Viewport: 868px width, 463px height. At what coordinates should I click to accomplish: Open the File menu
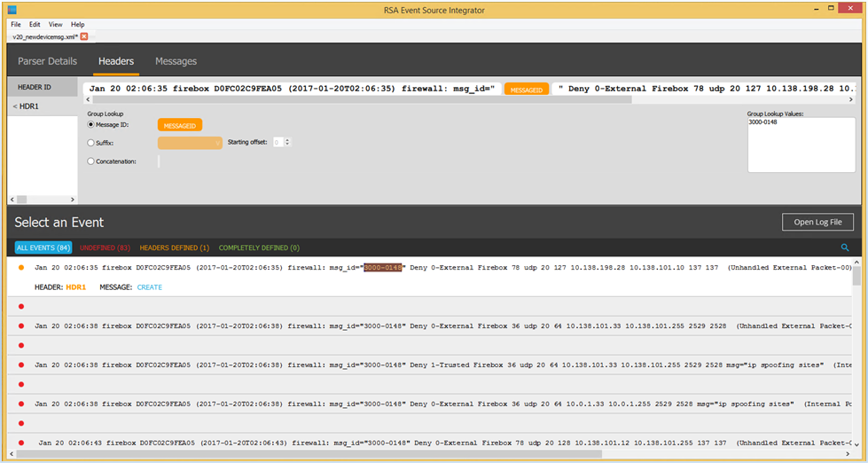point(15,24)
